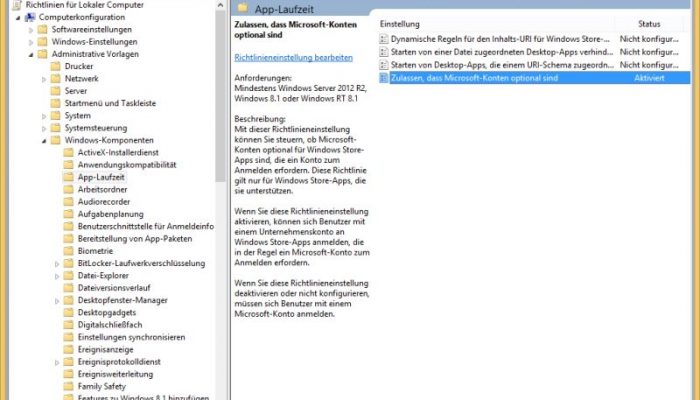Collapse the Administrative Vorlagen node
This screenshot has height=400, width=700.
point(31,54)
